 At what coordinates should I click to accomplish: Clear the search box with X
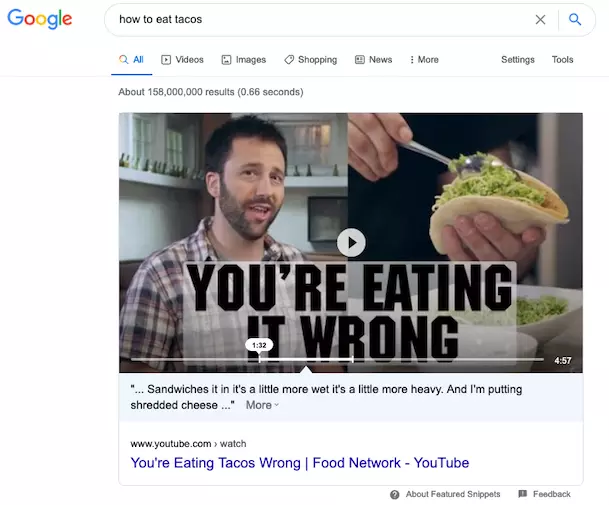pyautogui.click(x=540, y=19)
